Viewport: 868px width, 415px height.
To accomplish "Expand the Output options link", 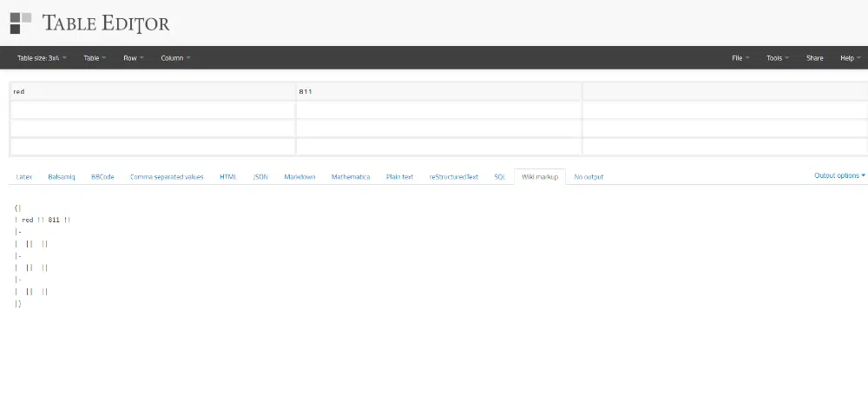I will coord(838,175).
